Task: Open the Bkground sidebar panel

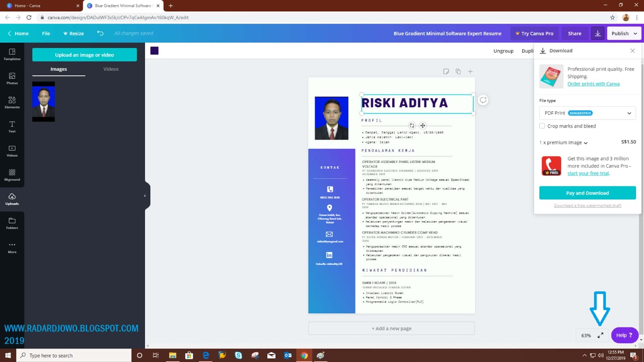Action: (x=12, y=175)
